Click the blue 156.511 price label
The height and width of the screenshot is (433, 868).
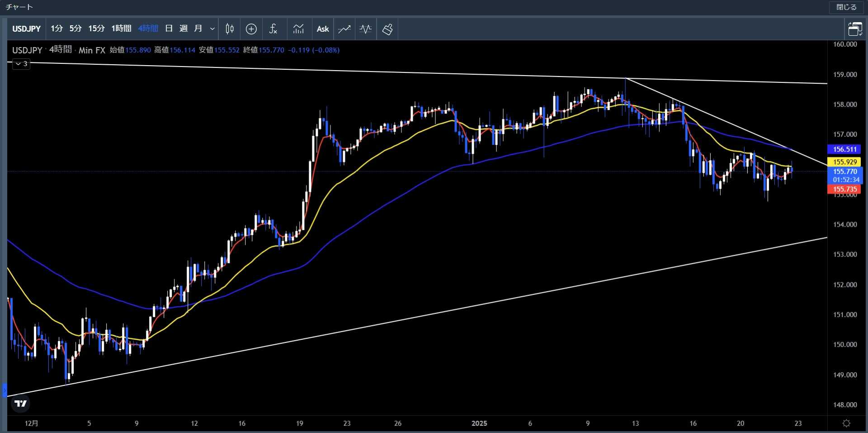coord(844,149)
